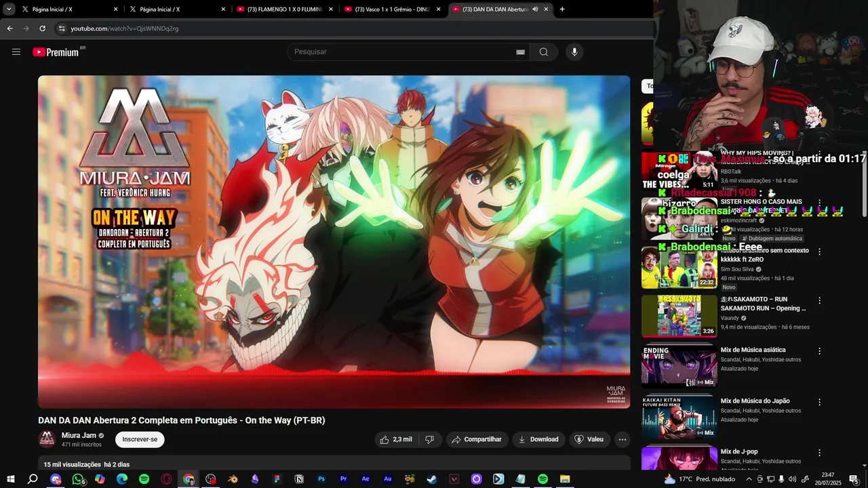Click the Download button
This screenshot has width=868, height=488.
[538, 439]
